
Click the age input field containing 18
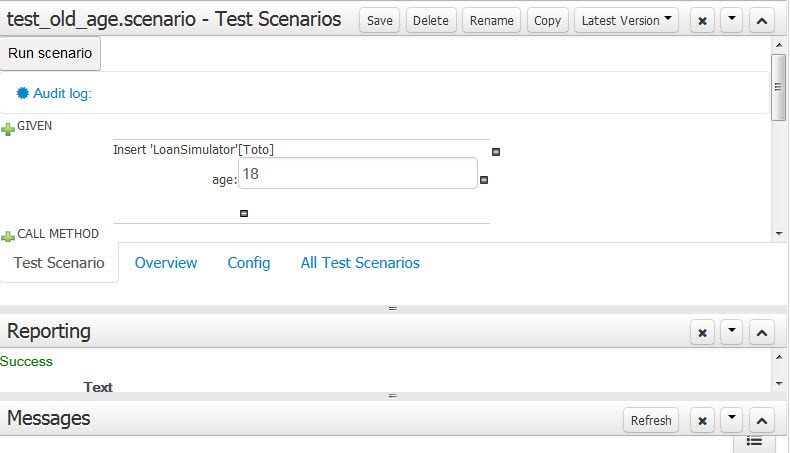click(x=357, y=173)
